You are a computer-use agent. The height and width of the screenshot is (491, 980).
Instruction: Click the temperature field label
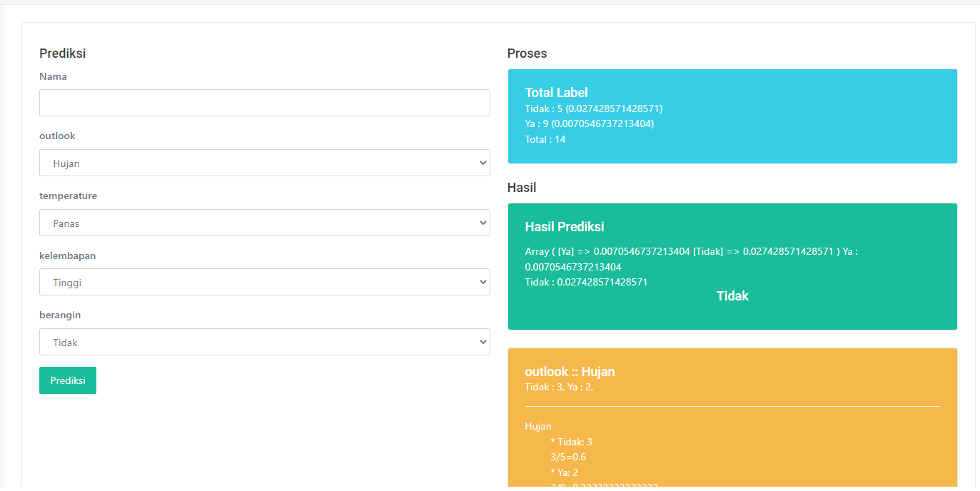point(68,196)
